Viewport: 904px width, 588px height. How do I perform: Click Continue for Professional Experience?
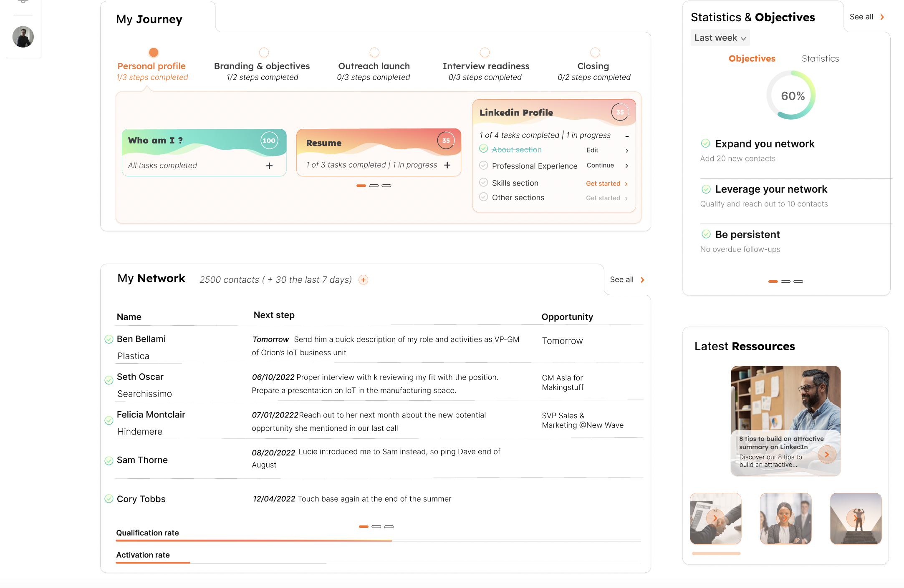coord(600,165)
